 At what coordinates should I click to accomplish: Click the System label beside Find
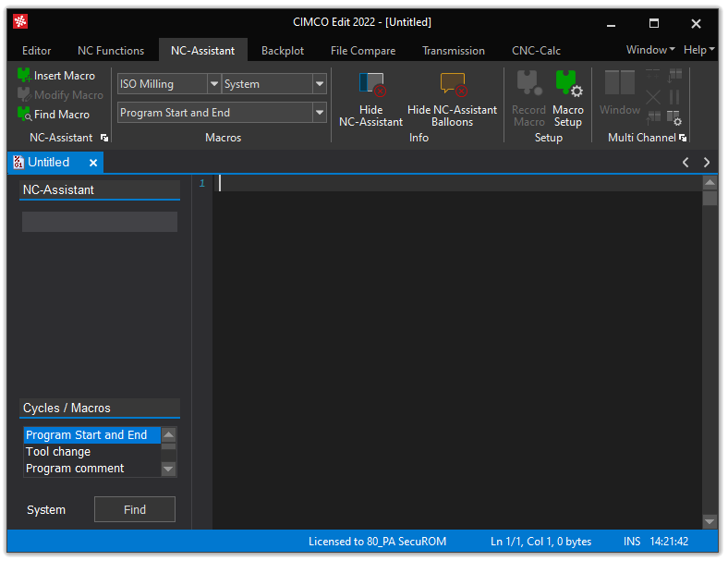point(46,510)
